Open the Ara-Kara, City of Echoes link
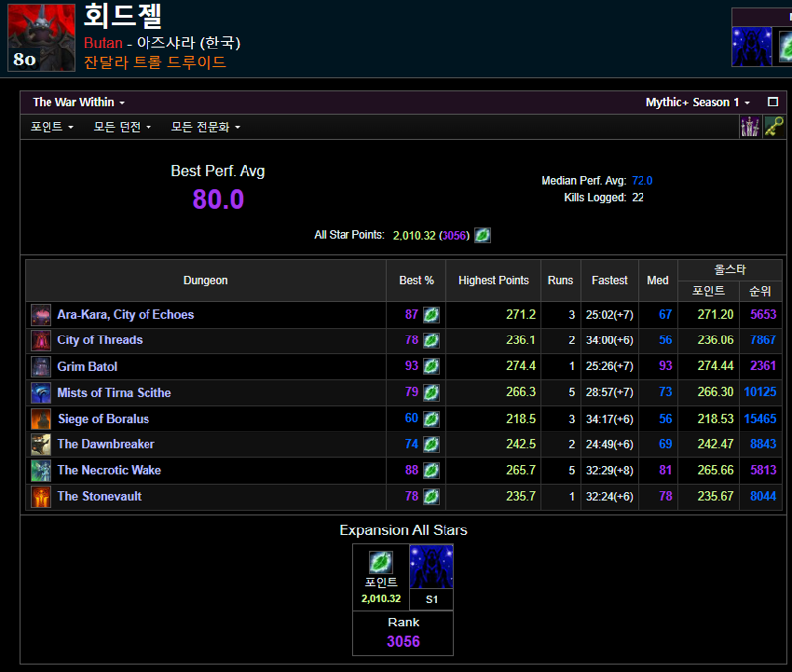The image size is (792, 672). pyautogui.click(x=126, y=315)
